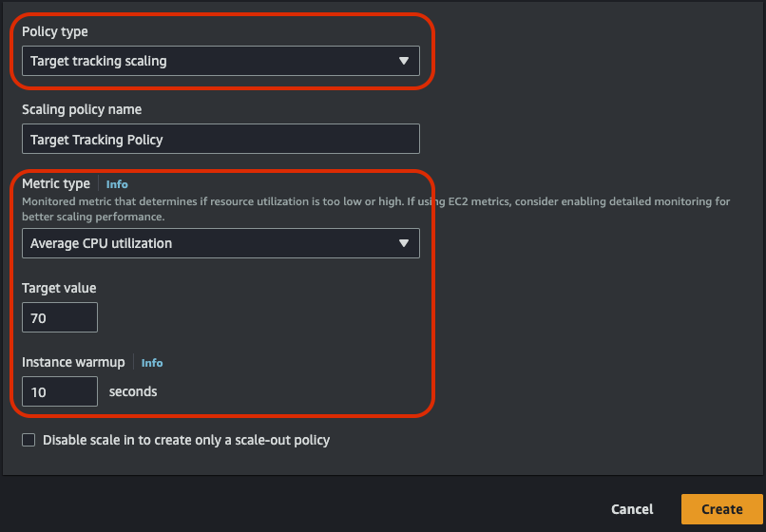Open the Policy type dropdown
The image size is (766, 532).
click(x=220, y=61)
